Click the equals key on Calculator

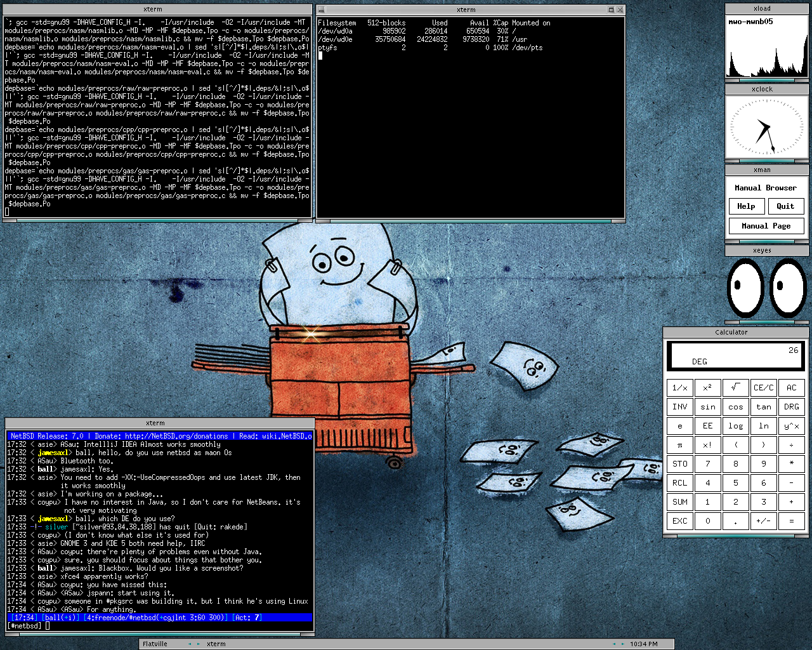(x=791, y=521)
